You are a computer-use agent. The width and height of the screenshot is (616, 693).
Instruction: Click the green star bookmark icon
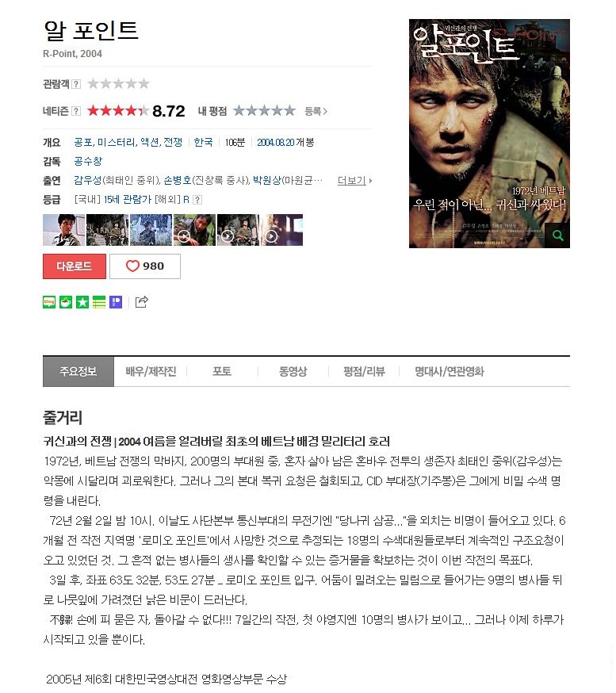[82, 302]
